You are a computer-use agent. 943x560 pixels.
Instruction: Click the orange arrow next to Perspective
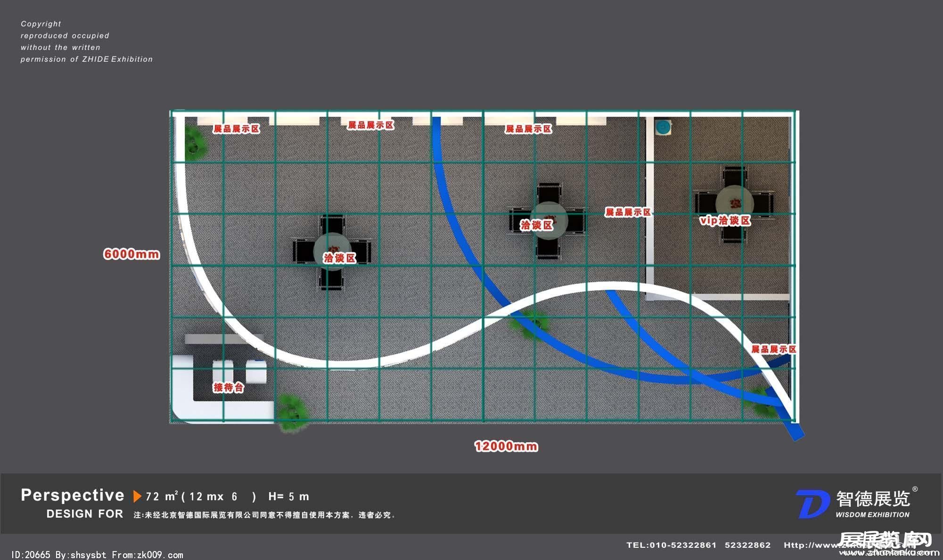point(137,496)
